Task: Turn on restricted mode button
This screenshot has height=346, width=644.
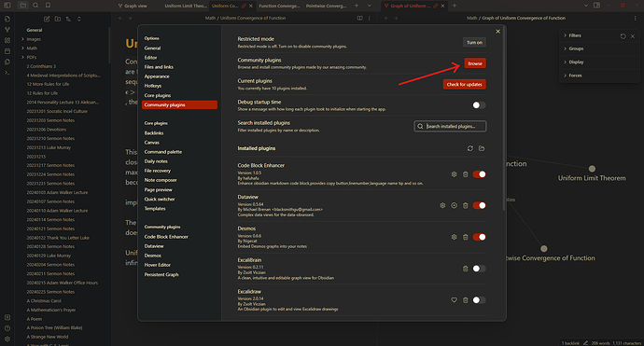Action: point(474,42)
